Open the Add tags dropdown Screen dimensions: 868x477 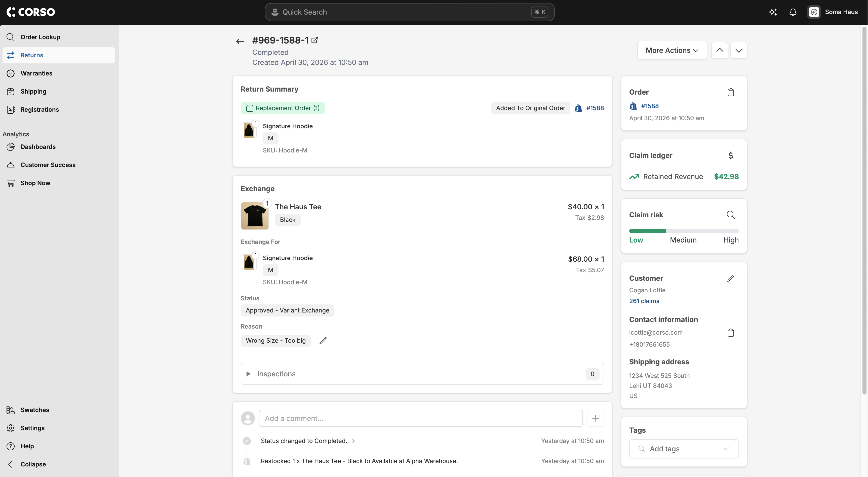click(684, 449)
